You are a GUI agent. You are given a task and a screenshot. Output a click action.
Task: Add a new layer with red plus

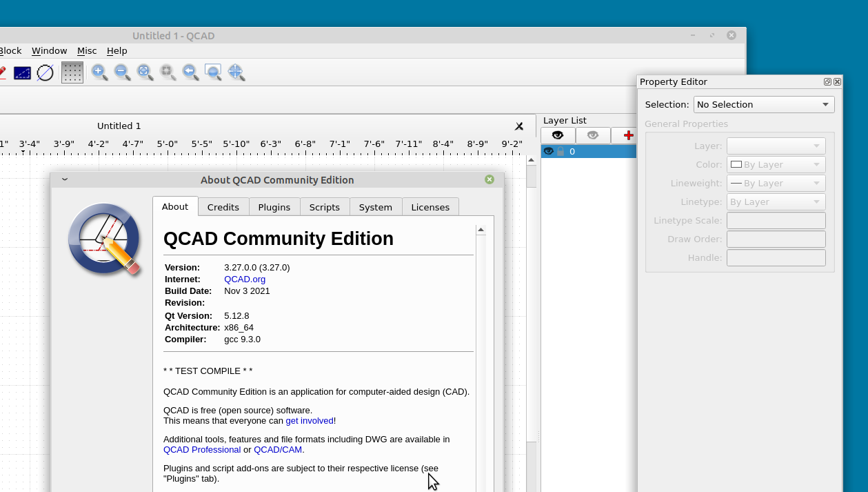(627, 135)
